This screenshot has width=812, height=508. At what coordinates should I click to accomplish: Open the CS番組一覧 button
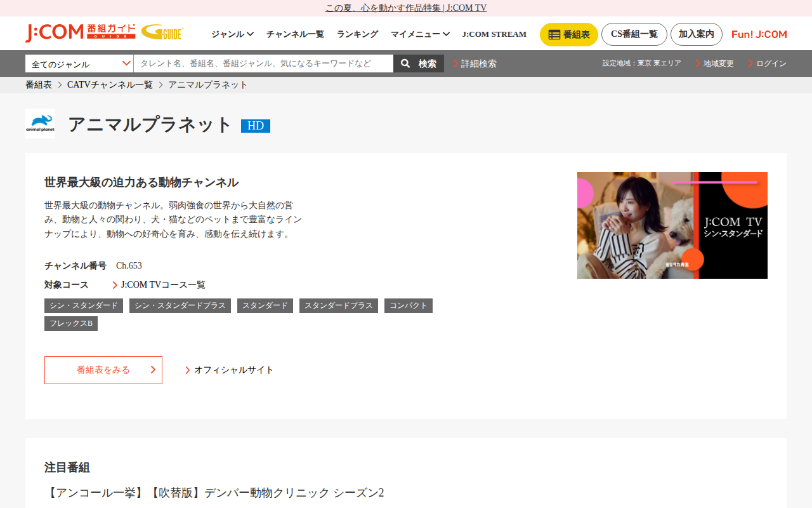[x=634, y=34]
